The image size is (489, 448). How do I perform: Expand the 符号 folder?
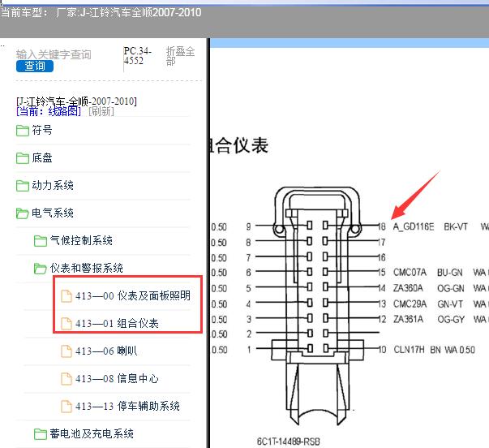[42, 130]
